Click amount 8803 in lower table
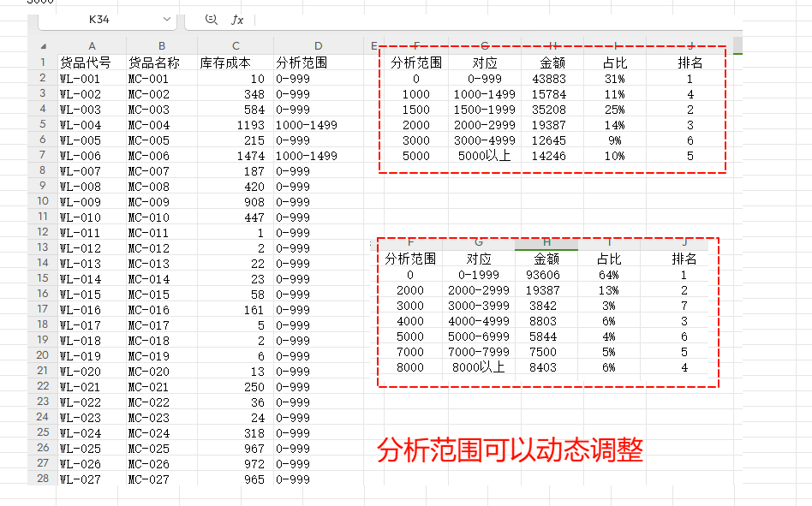The width and height of the screenshot is (812, 506). coord(543,321)
